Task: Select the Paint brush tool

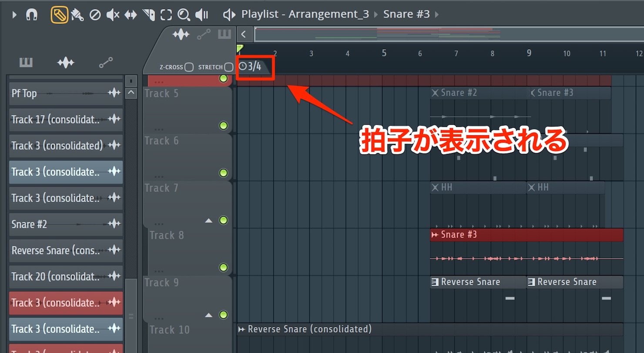Action: pyautogui.click(x=77, y=15)
